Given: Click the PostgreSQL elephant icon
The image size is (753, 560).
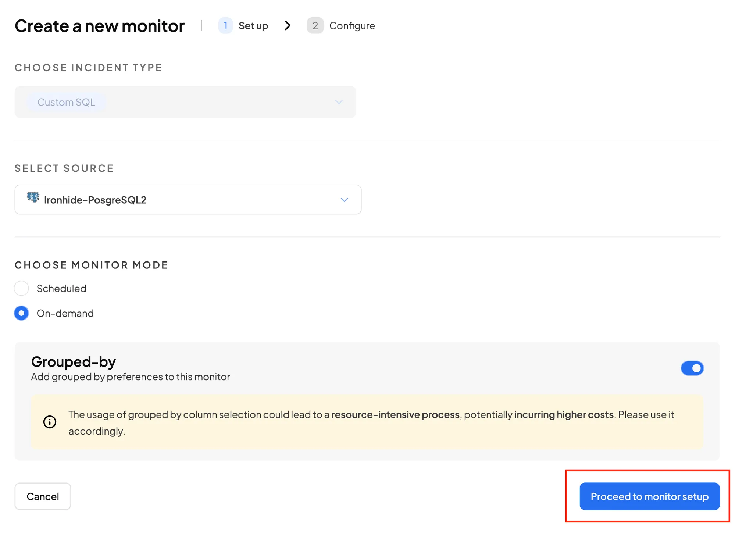Looking at the screenshot, I should click(x=33, y=198).
